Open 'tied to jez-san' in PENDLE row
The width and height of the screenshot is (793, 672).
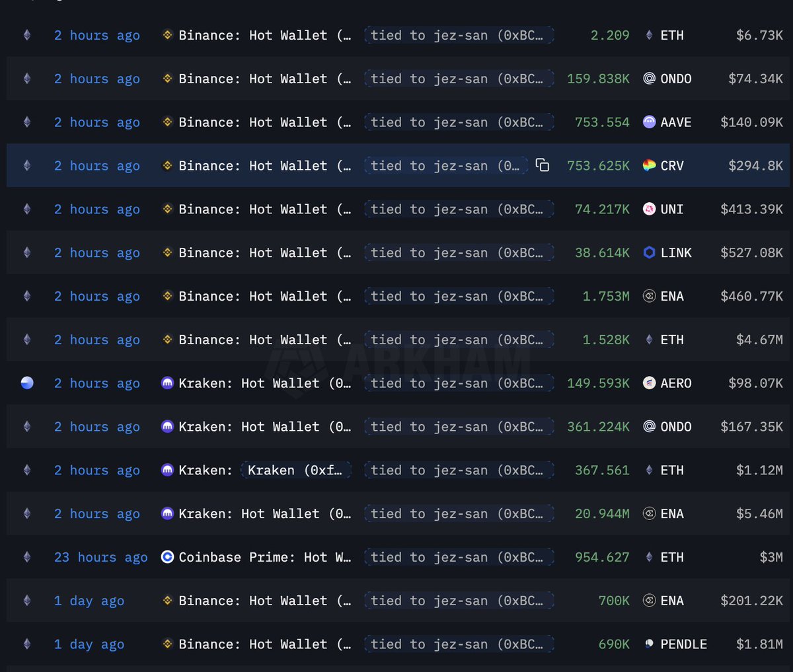click(459, 644)
